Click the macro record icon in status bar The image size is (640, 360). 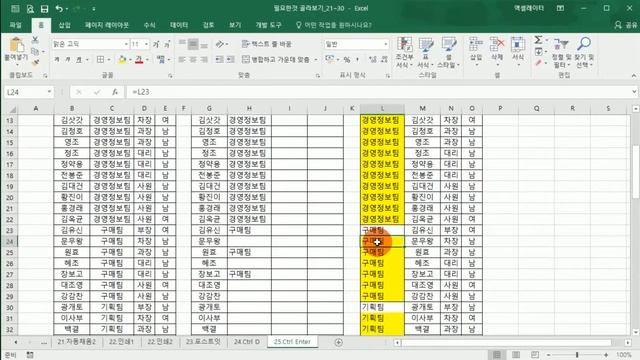tap(30, 355)
